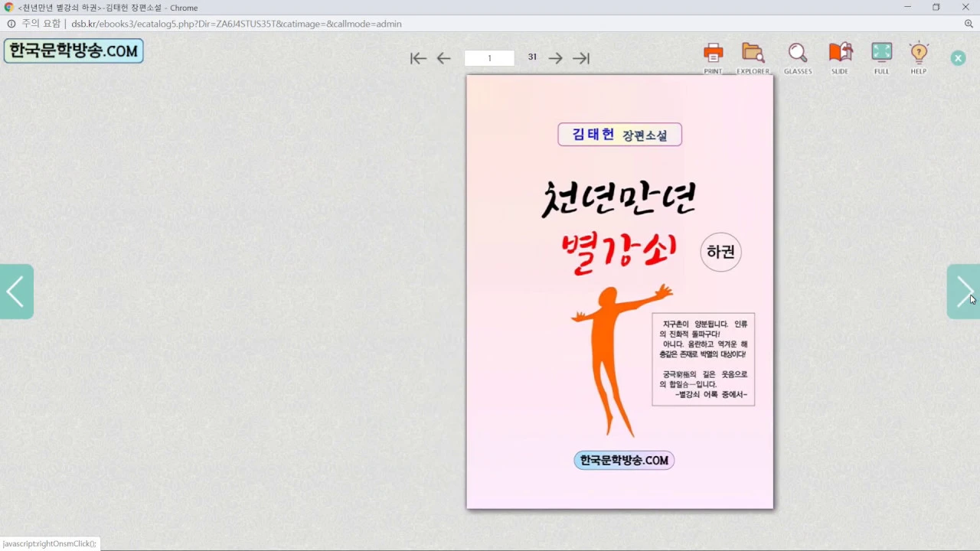980x551 pixels.
Task: Jump to the last page of the ebook
Action: [x=582, y=58]
